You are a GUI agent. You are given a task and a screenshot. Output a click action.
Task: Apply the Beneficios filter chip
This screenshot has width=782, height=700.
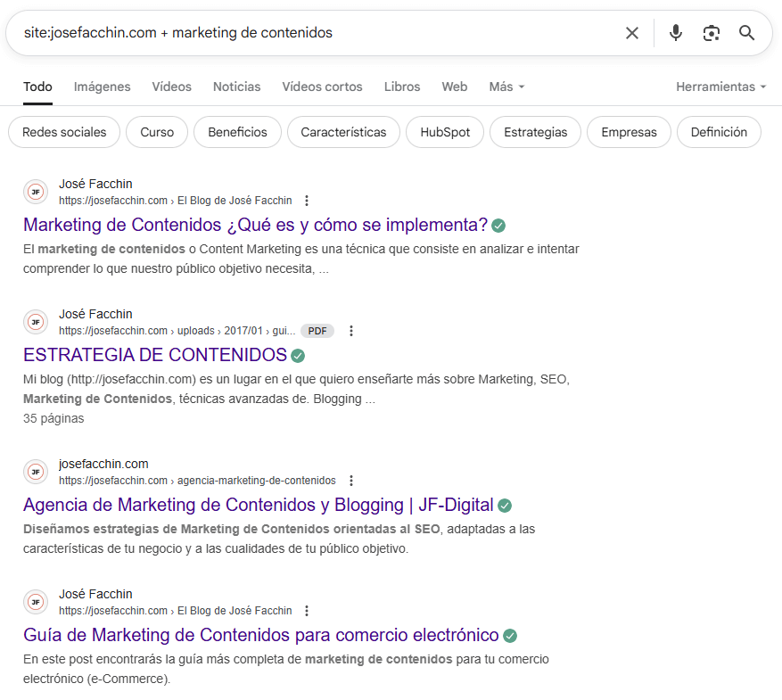coord(237,132)
